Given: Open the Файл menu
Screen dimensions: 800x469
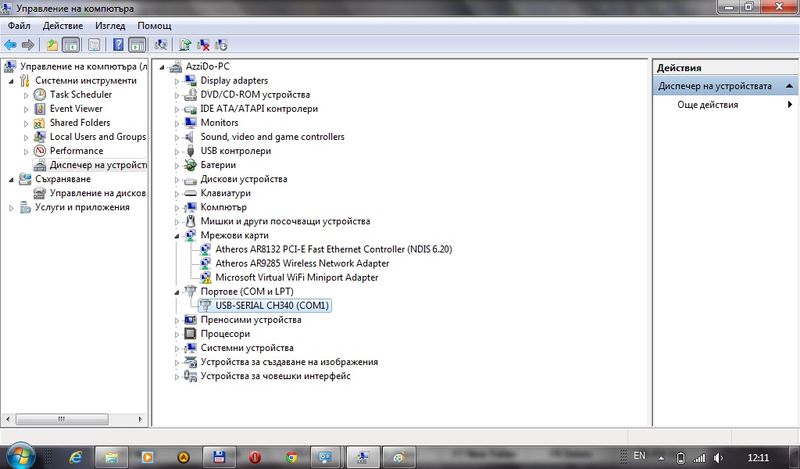Looking at the screenshot, I should [x=19, y=25].
